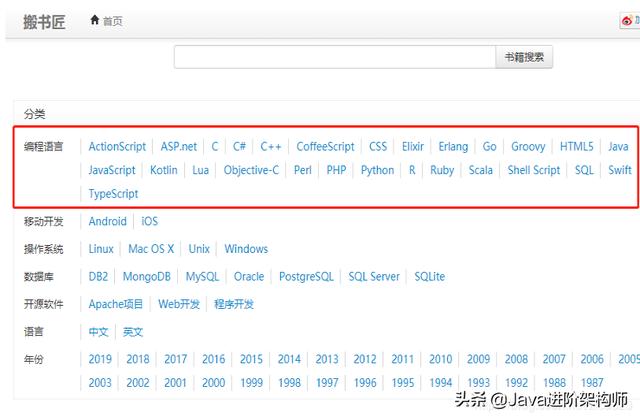Select the Erlang link

pyautogui.click(x=453, y=147)
